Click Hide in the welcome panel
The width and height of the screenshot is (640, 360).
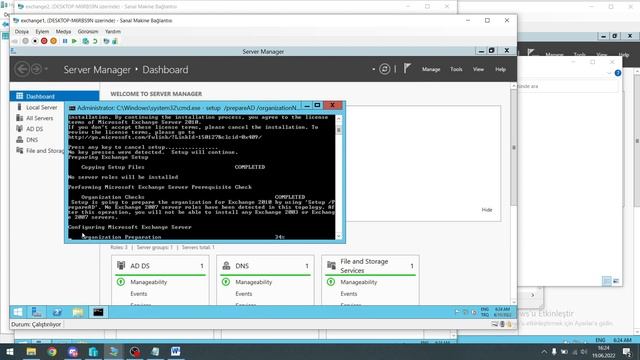coord(487,210)
